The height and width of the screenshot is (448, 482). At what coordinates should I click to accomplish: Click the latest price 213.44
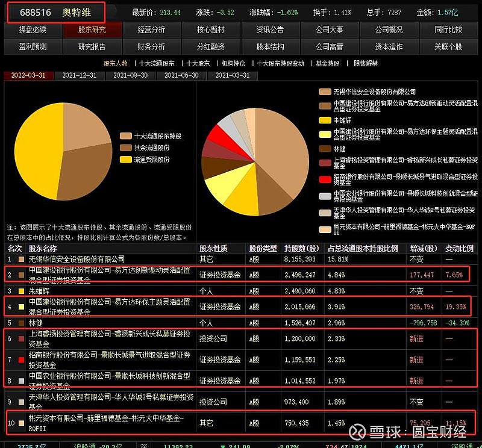coord(170,13)
